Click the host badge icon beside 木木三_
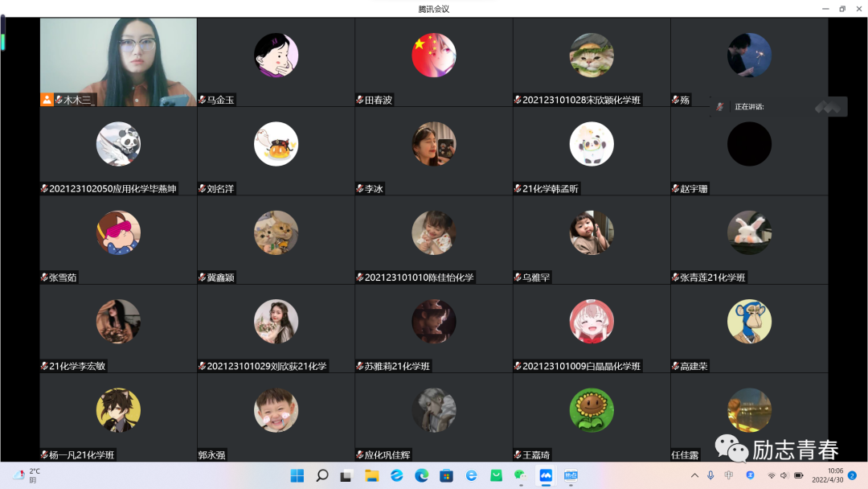This screenshot has height=489, width=868. (x=47, y=100)
